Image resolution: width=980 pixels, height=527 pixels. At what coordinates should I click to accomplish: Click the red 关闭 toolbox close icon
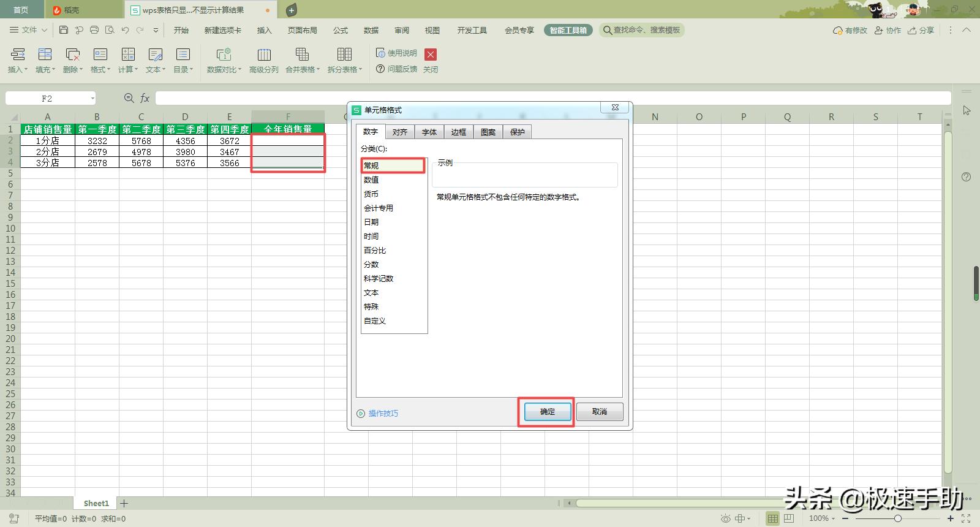pyautogui.click(x=431, y=55)
